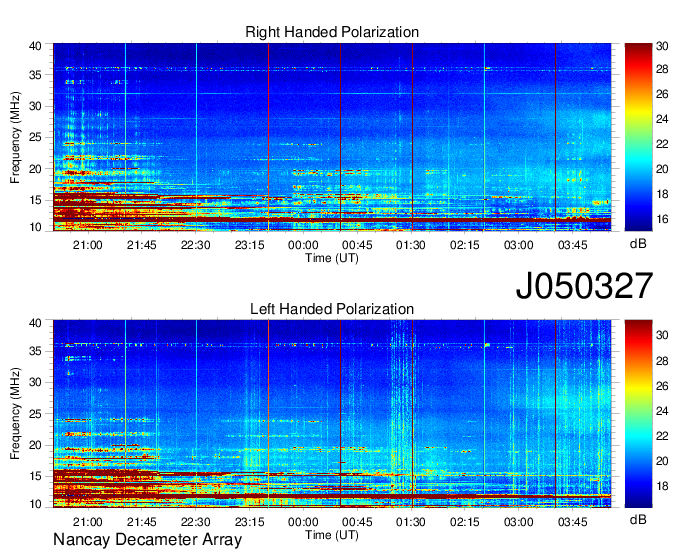
Task: Click the 15 MHz tick of the left-handed plot
Action: coord(36,476)
